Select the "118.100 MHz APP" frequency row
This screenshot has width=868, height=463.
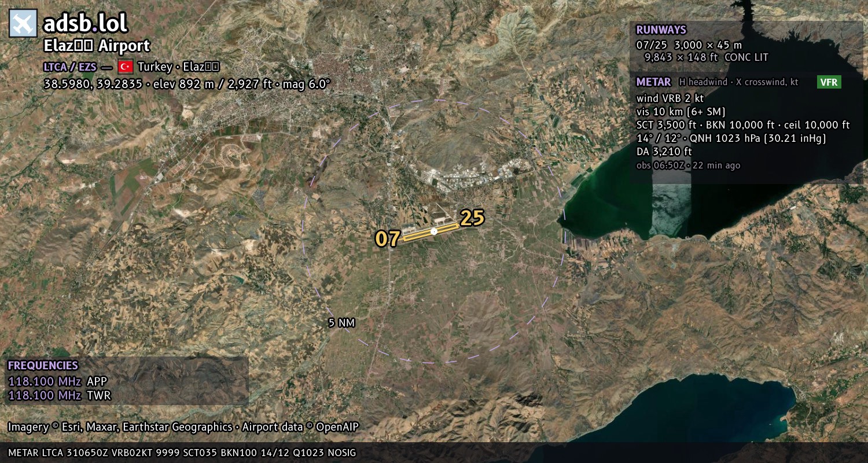point(58,381)
